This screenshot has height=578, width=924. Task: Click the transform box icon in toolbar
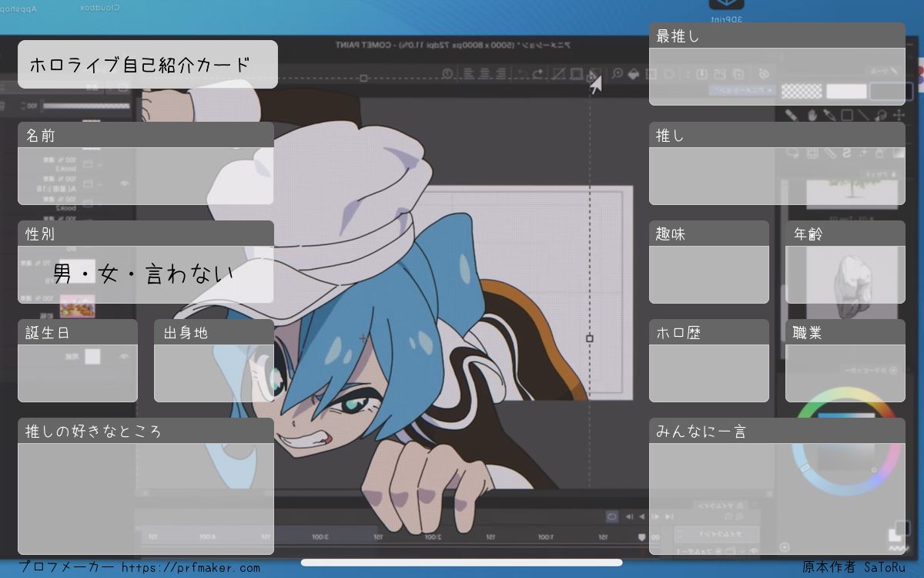click(x=651, y=74)
